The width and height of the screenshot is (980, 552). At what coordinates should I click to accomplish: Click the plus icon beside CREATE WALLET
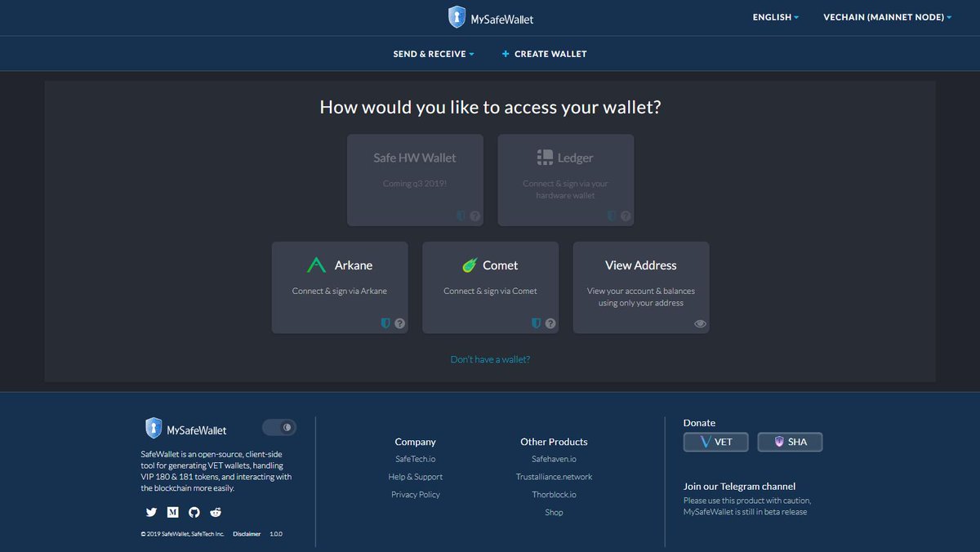click(506, 54)
